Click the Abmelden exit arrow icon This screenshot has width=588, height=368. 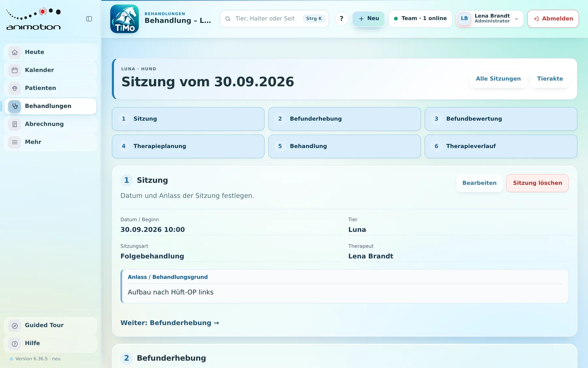point(536,19)
